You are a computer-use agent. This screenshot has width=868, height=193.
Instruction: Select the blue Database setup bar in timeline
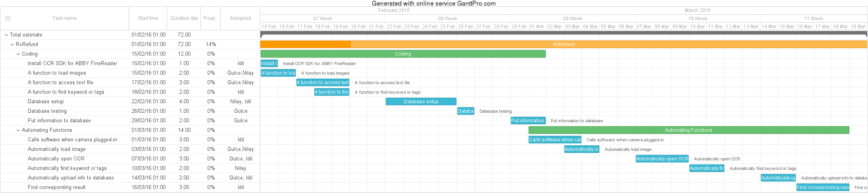coord(421,102)
